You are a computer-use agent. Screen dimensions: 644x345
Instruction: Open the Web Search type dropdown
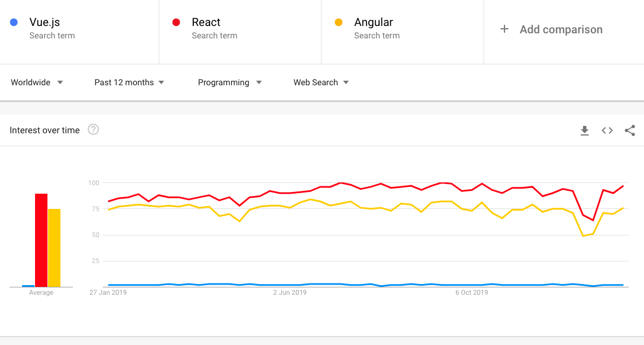320,82
